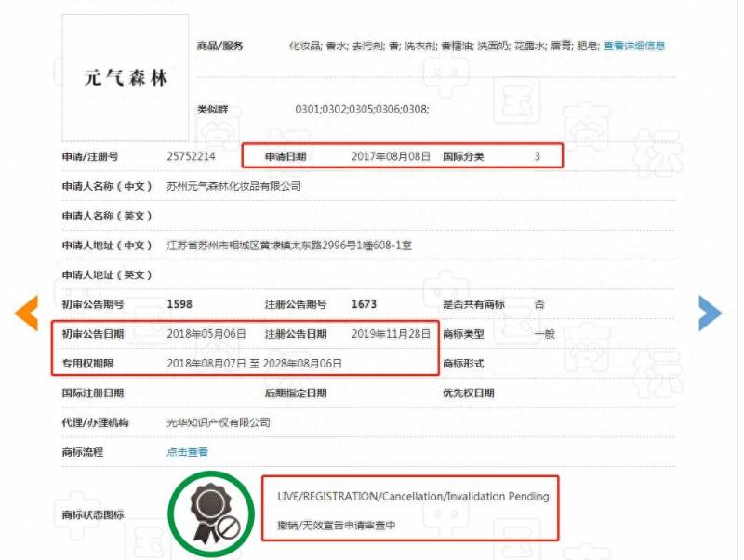This screenshot has width=744, height=560.
Task: Click the 商标状态图标 label
Action: (x=93, y=514)
